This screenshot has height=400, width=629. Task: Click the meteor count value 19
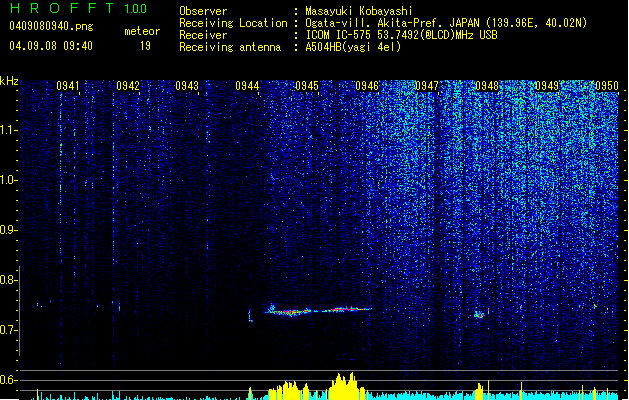(x=145, y=46)
